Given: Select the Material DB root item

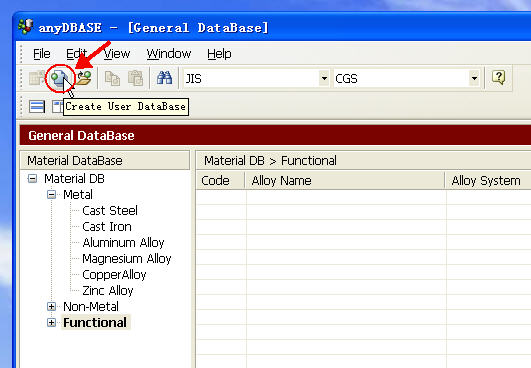Looking at the screenshot, I should click(74, 178).
